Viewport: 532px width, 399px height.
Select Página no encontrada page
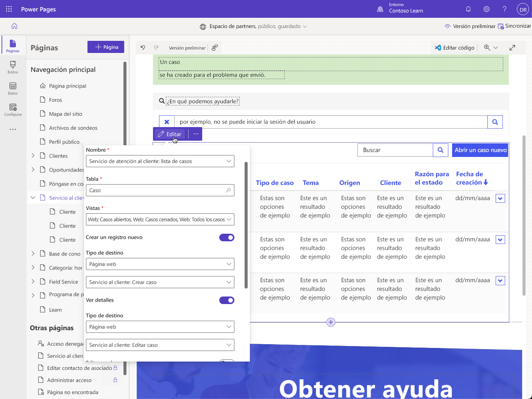[72, 392]
